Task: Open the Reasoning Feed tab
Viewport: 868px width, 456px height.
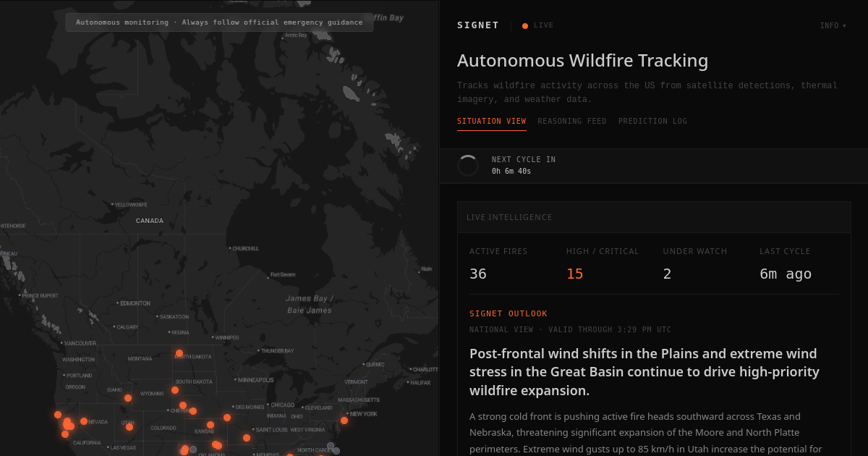Action: pos(571,122)
